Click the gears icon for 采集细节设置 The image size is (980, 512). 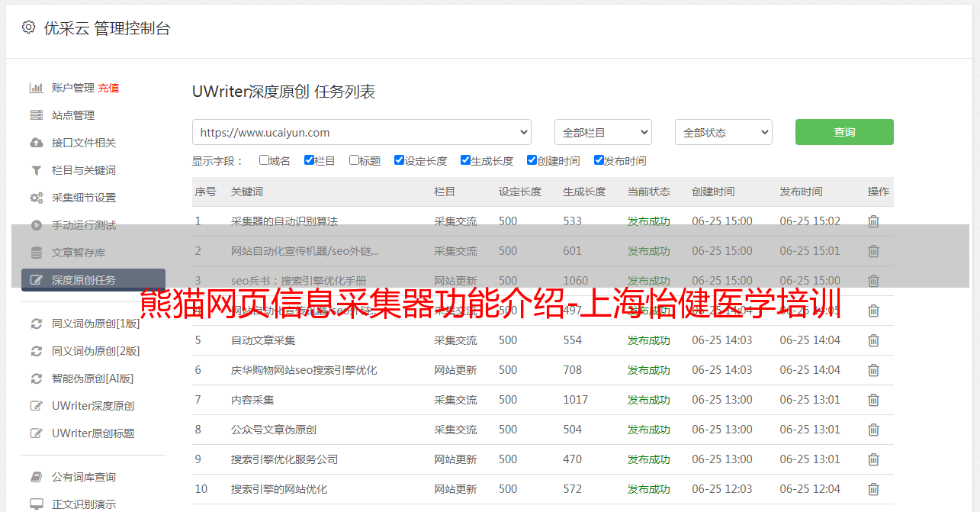click(36, 198)
